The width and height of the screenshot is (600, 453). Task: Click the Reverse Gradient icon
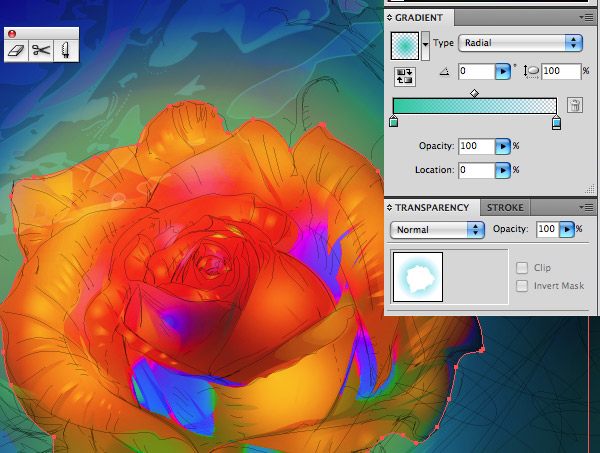pos(404,77)
